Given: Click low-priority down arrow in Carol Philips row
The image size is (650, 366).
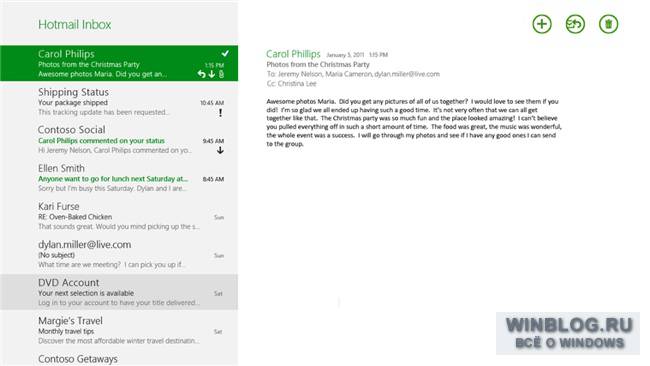Looking at the screenshot, I should (212, 74).
